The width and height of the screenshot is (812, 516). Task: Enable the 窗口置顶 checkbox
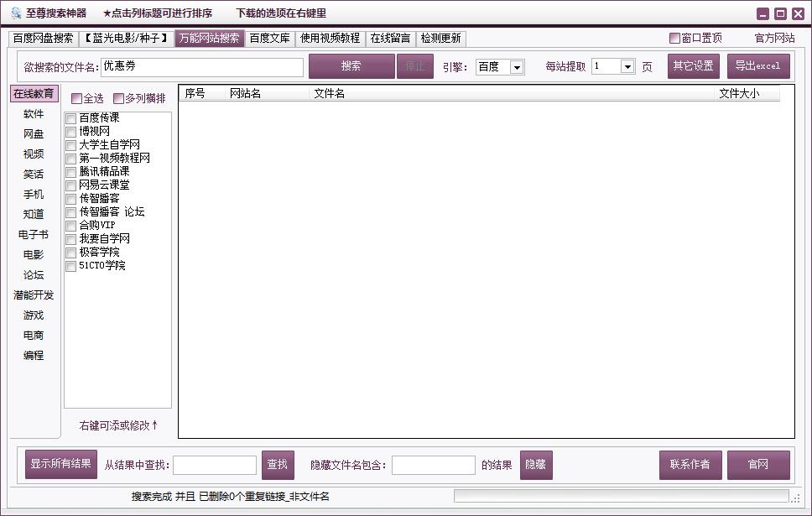pyautogui.click(x=673, y=39)
